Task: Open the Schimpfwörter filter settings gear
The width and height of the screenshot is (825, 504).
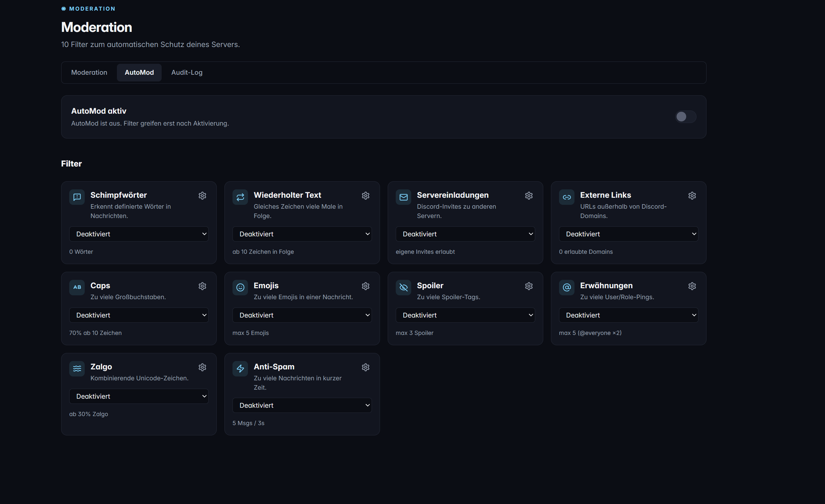Action: coord(202,195)
